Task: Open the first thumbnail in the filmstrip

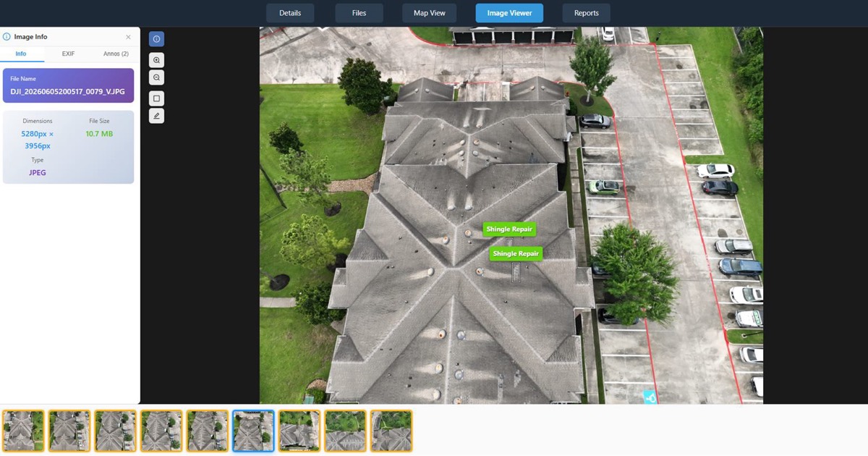Action: (x=23, y=431)
